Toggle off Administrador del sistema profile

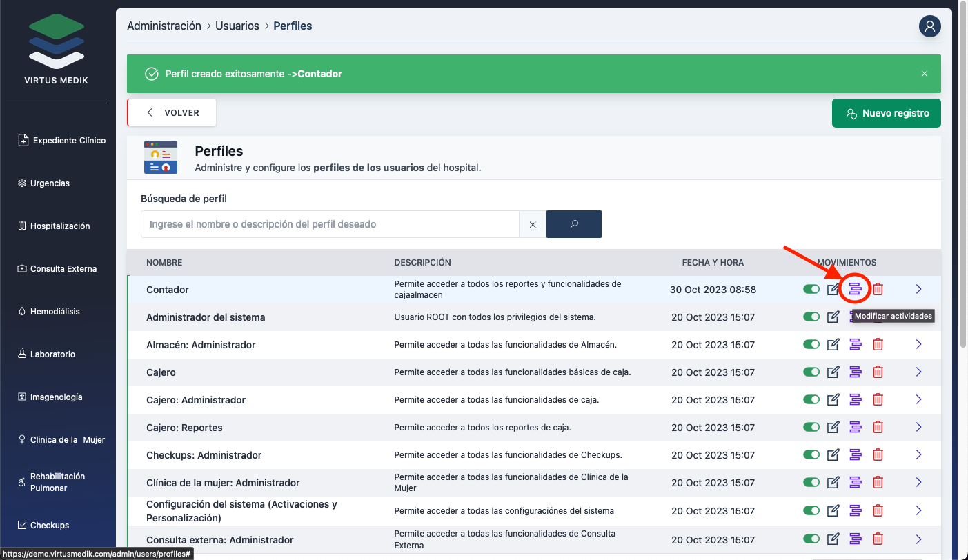[x=811, y=317]
